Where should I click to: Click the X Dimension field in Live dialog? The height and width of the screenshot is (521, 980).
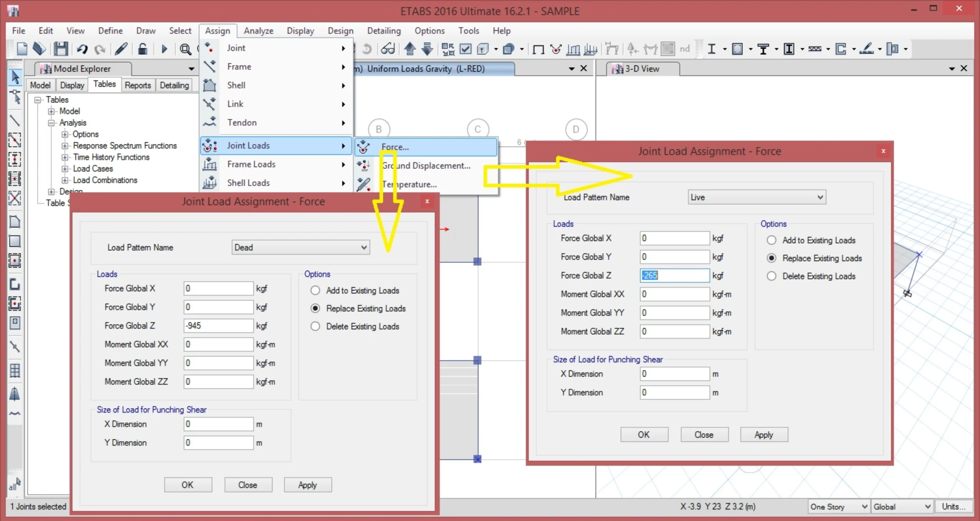pyautogui.click(x=675, y=374)
